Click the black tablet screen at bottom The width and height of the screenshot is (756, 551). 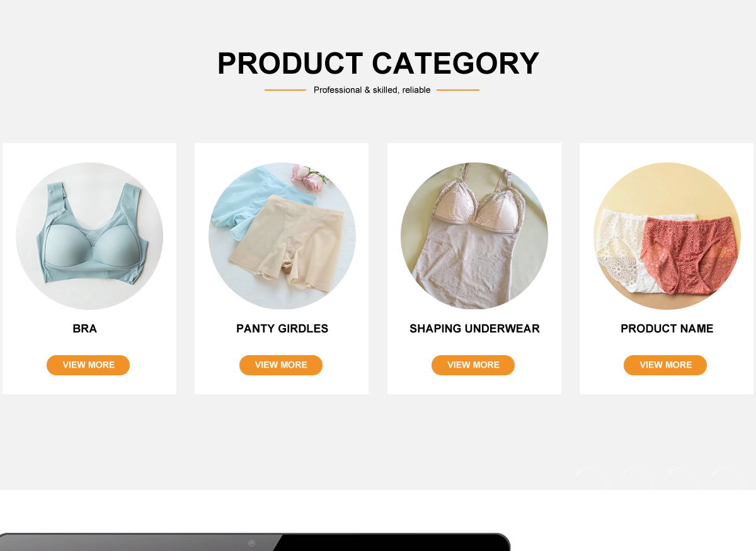(391, 543)
